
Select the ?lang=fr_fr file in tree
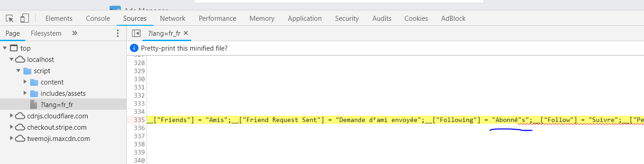[63, 104]
